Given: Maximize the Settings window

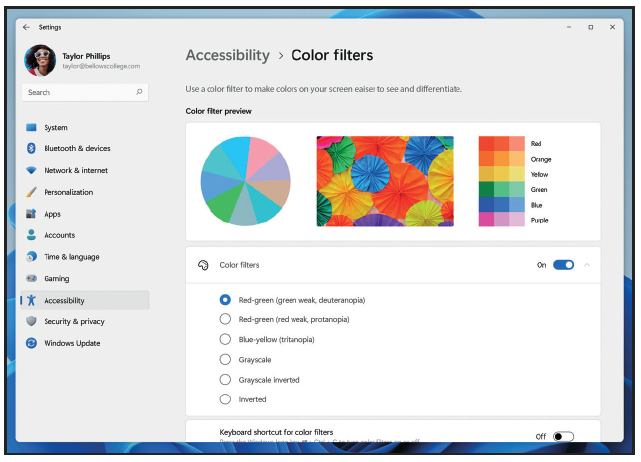Looking at the screenshot, I should [x=591, y=27].
